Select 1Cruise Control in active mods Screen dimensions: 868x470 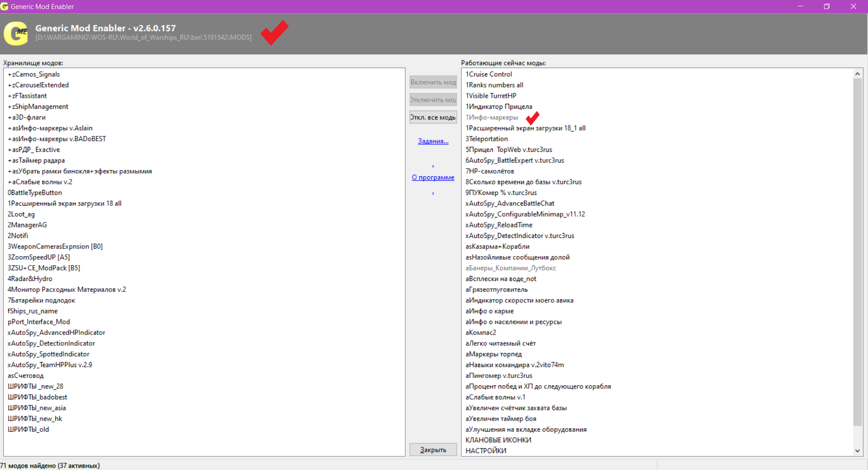489,74
